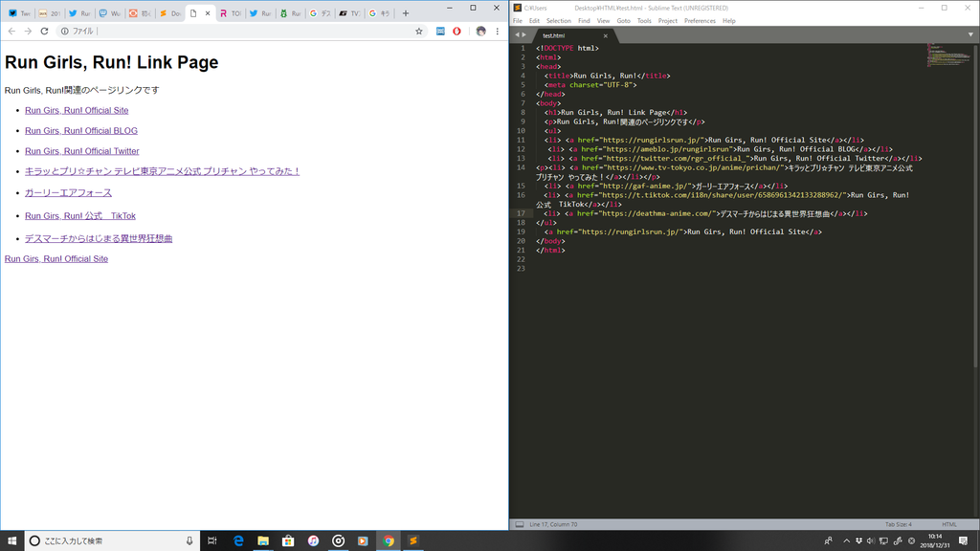
Task: Open Sublime Text Tools menu
Action: [644, 21]
